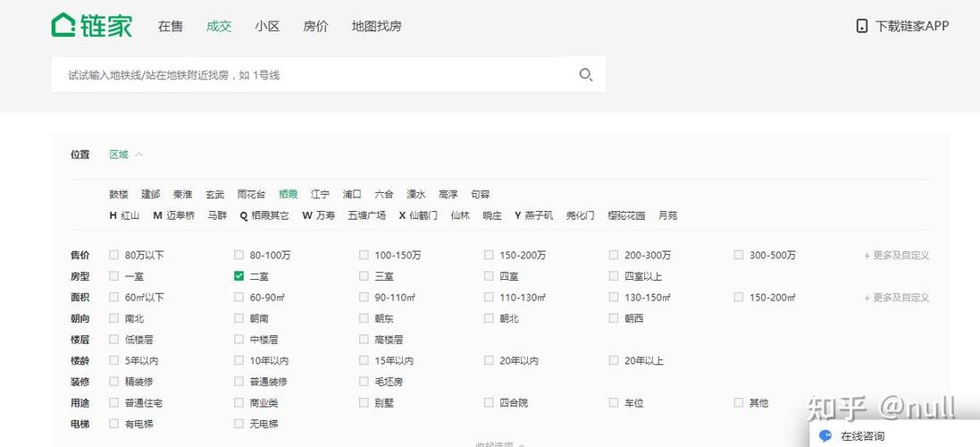Check the 朝东 orientation box
Image resolution: width=980 pixels, height=447 pixels.
[x=364, y=318]
